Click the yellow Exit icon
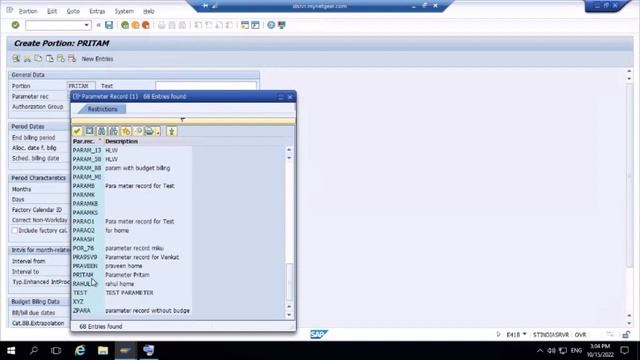This screenshot has height=360, width=640. click(x=135, y=25)
